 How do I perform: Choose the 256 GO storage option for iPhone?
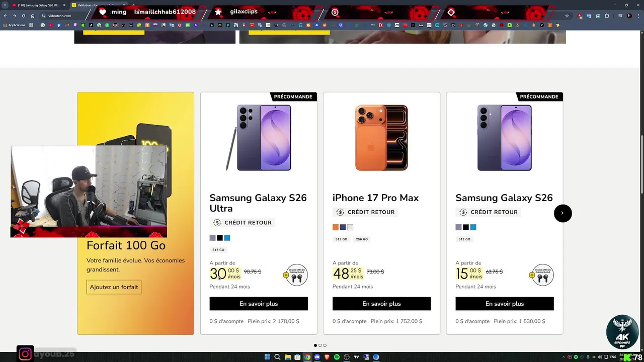(362, 239)
